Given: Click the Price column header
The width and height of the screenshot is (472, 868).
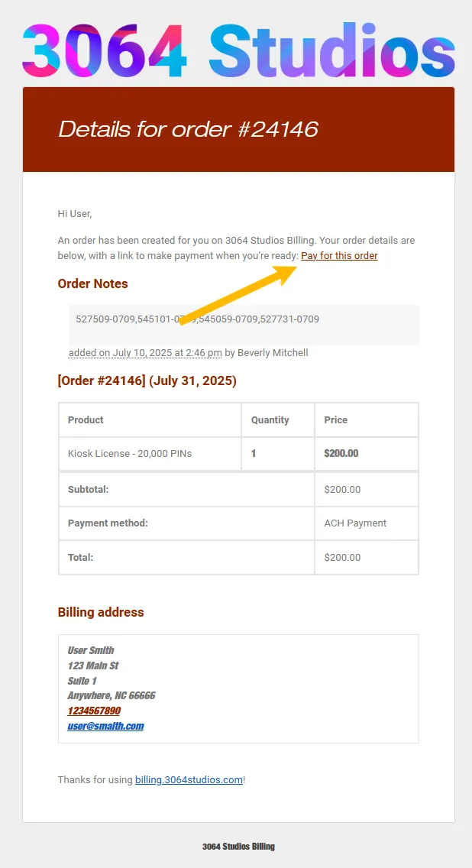Looking at the screenshot, I should (335, 419).
